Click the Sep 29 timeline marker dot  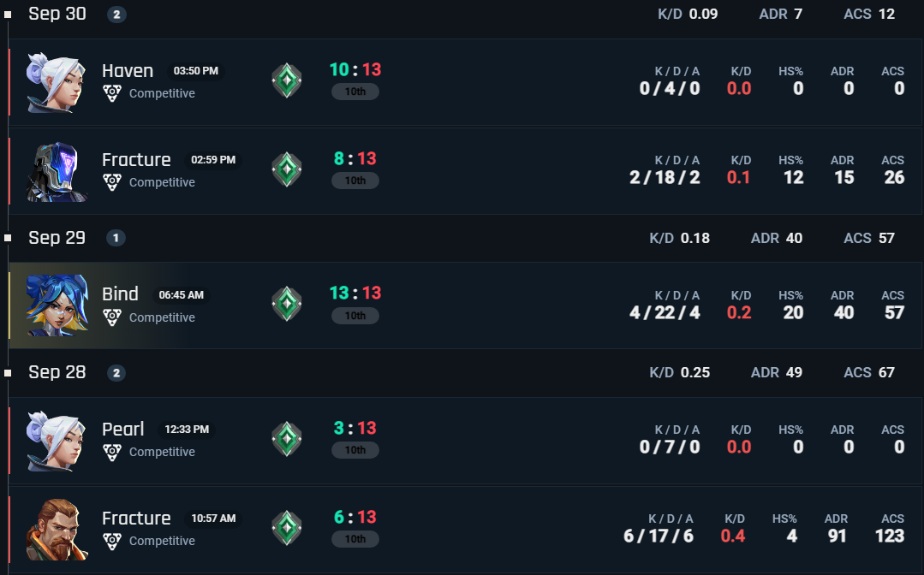8,239
